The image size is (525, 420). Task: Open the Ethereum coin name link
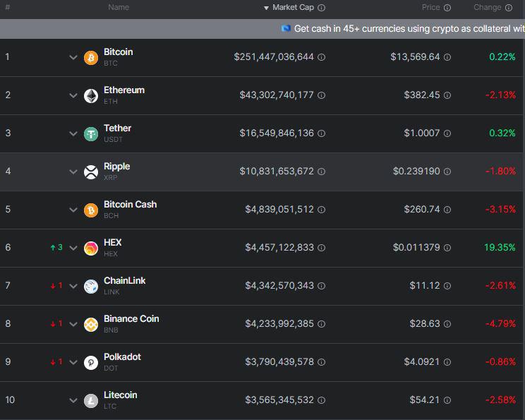pos(124,90)
